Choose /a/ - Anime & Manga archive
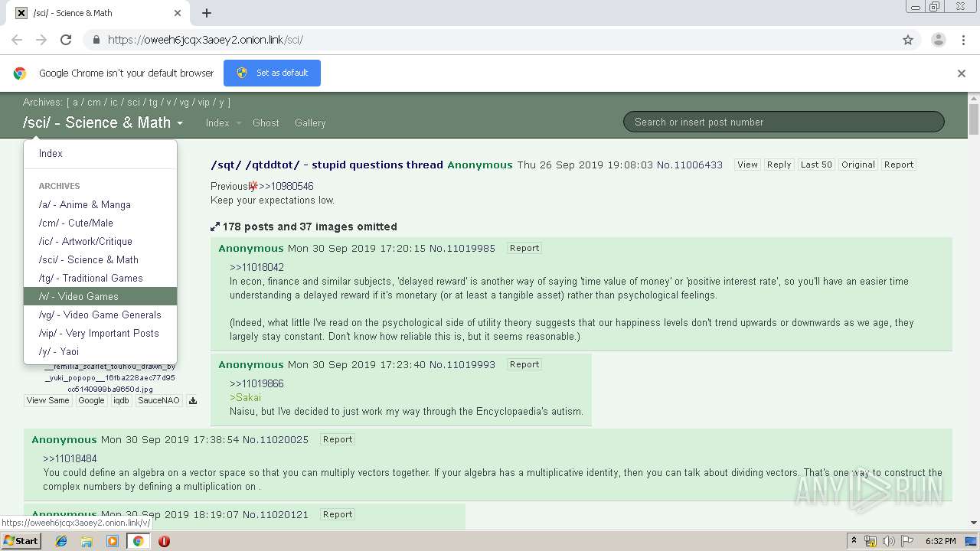 (100, 204)
